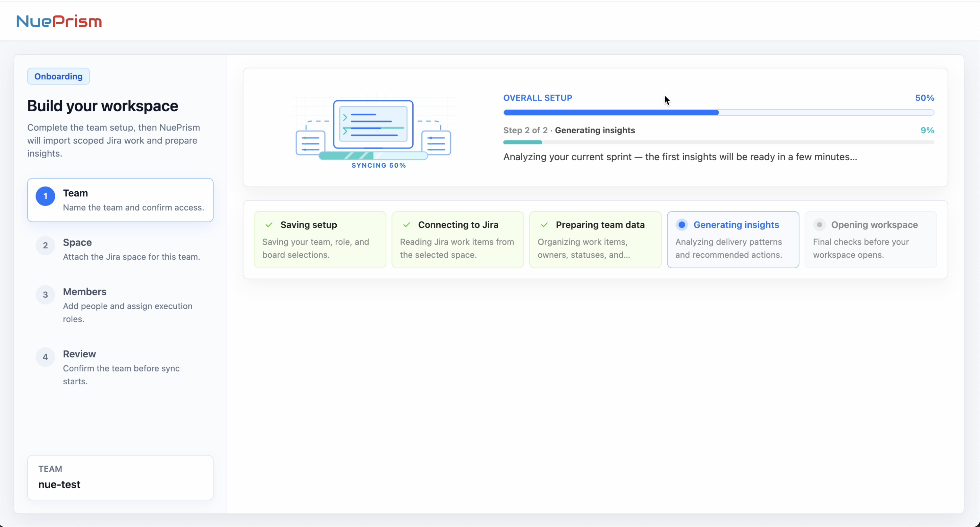The width and height of the screenshot is (980, 527).
Task: Select the Saving setup card
Action: click(x=320, y=240)
